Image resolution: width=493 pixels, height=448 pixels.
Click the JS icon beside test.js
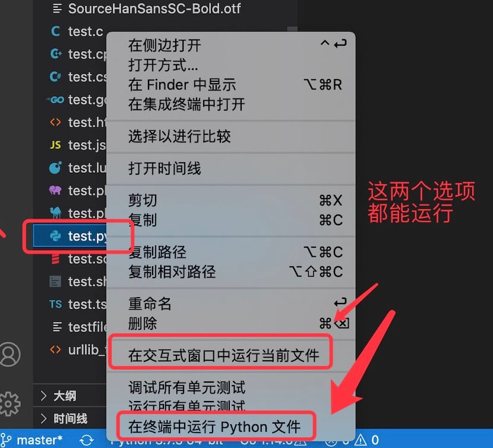(x=55, y=145)
